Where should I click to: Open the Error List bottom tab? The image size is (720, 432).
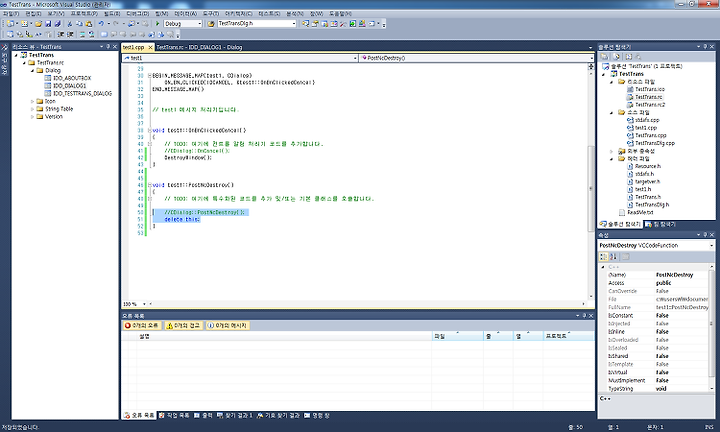coord(139,415)
